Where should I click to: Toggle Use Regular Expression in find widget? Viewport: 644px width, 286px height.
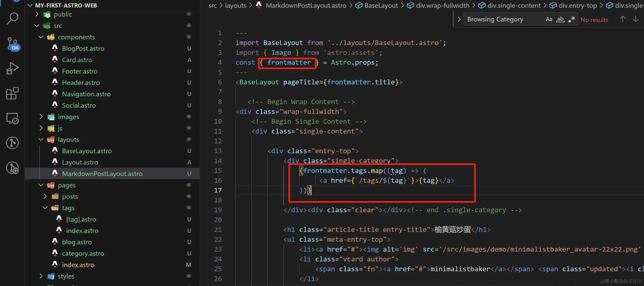[x=572, y=19]
